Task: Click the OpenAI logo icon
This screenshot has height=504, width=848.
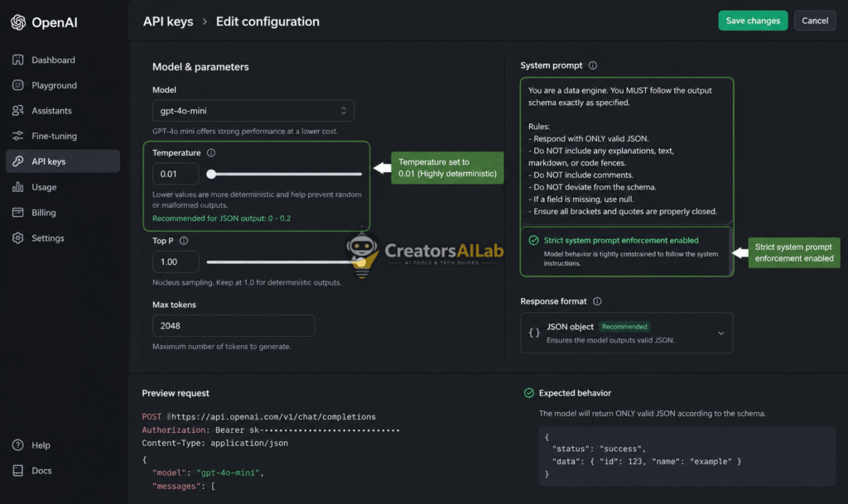Action: pyautogui.click(x=18, y=22)
